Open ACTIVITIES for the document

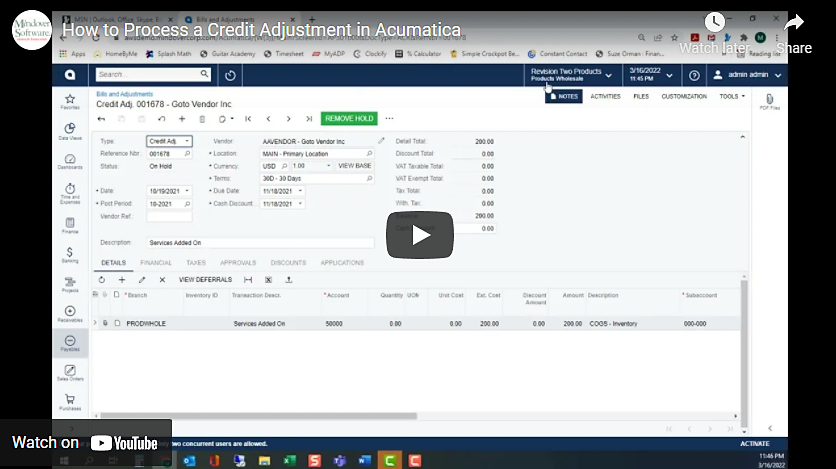click(x=605, y=96)
